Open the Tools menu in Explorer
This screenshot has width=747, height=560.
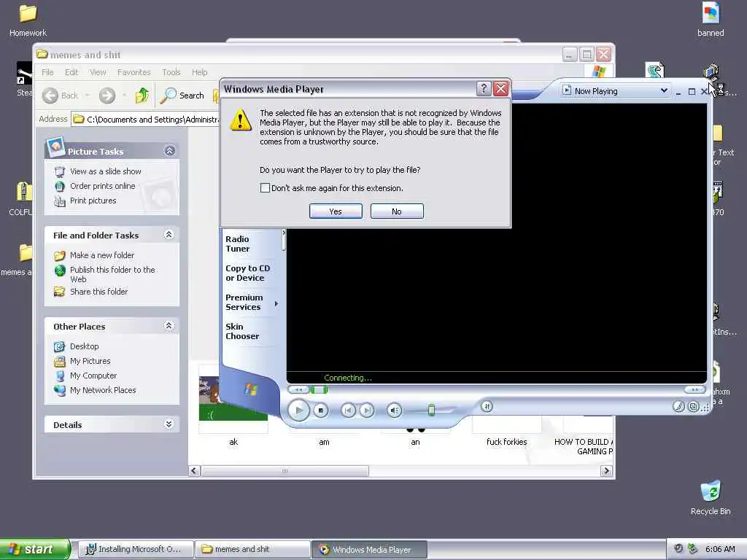tap(171, 72)
